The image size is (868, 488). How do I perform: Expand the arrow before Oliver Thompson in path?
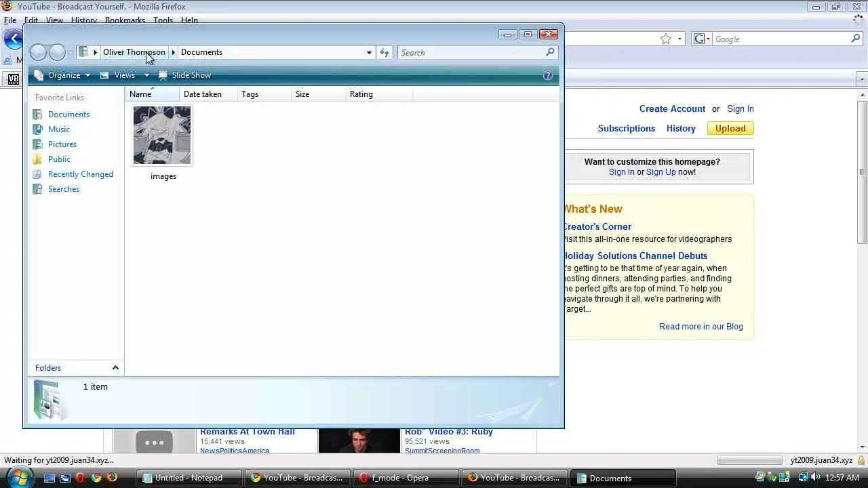95,52
